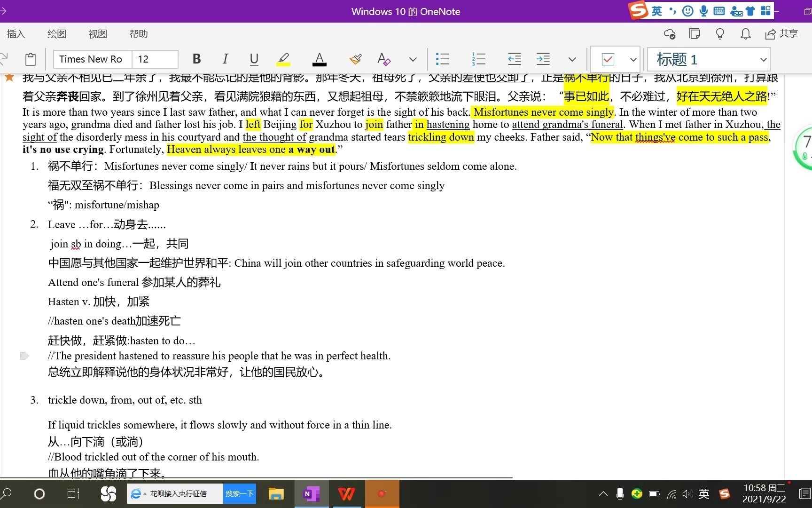This screenshot has height=508, width=812.
Task: Click the lightbulb tips icon
Action: tap(720, 34)
